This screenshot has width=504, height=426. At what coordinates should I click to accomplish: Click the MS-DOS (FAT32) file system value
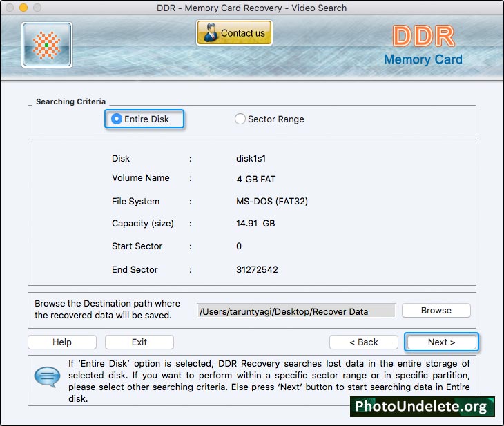[x=272, y=202]
